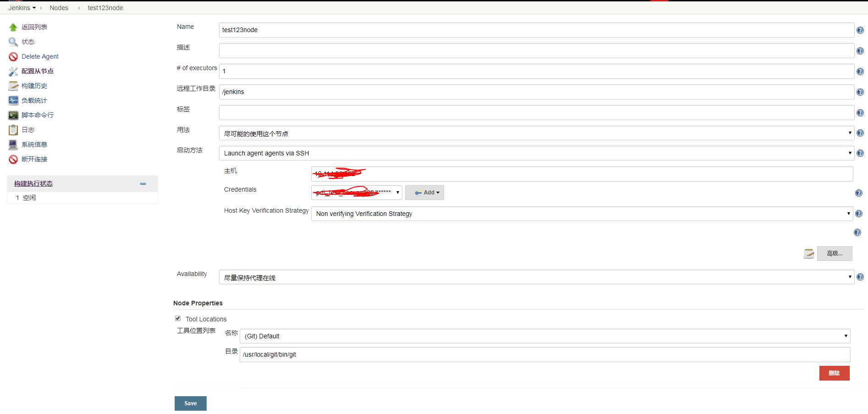Open help icon for Credentials row
This screenshot has width=868, height=414.
(859, 193)
